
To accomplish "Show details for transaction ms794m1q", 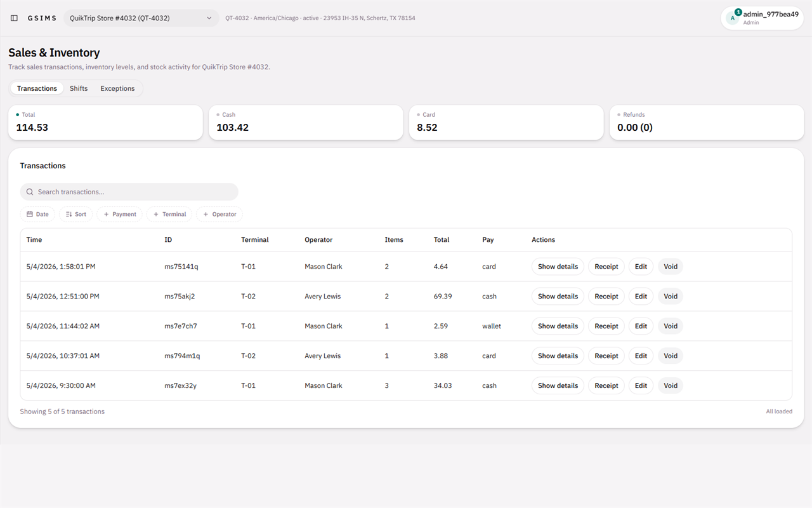I will point(558,356).
